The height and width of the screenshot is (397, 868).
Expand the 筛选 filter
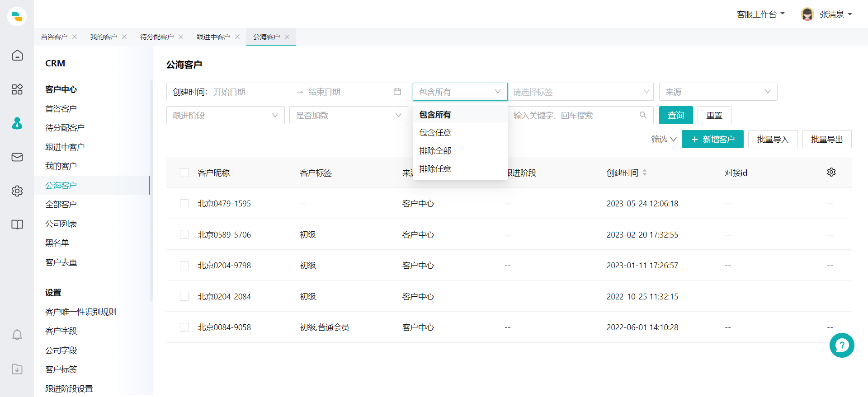pos(664,139)
